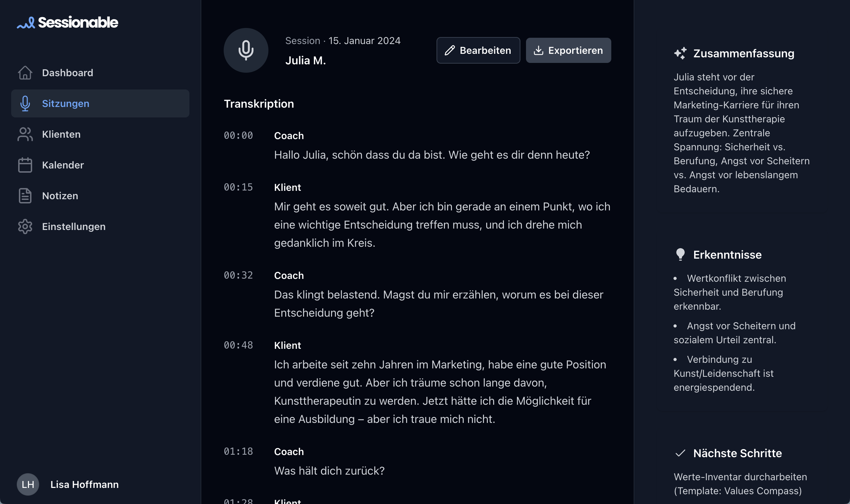Click the Dashboard house icon

25,73
